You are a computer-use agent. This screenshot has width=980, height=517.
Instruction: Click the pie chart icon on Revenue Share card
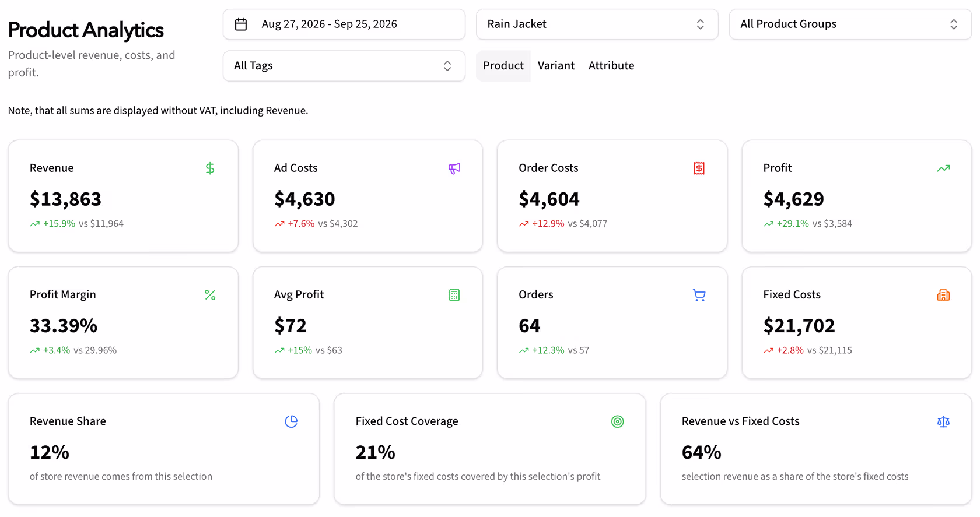pyautogui.click(x=291, y=421)
